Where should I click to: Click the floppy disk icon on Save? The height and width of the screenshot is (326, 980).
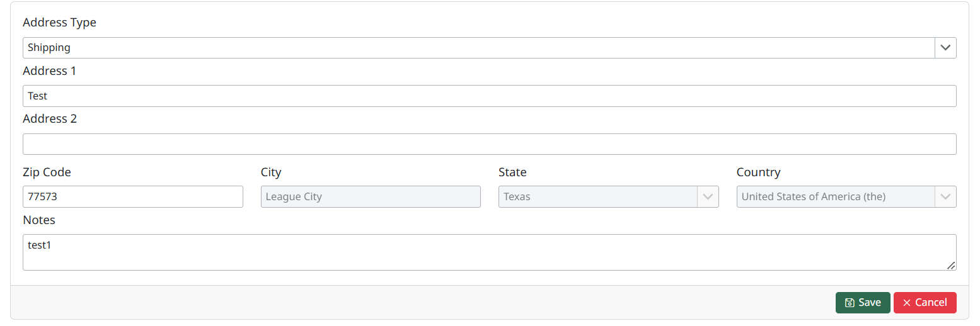(849, 303)
